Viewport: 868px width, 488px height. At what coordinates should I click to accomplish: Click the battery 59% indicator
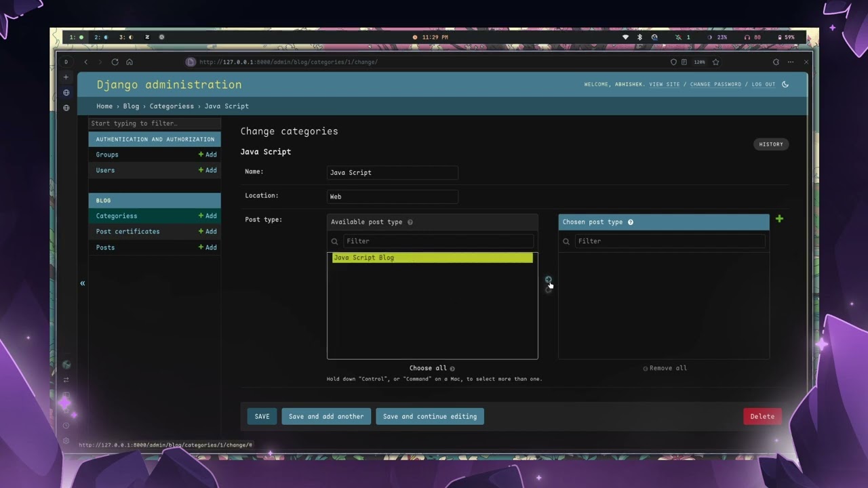coord(787,37)
